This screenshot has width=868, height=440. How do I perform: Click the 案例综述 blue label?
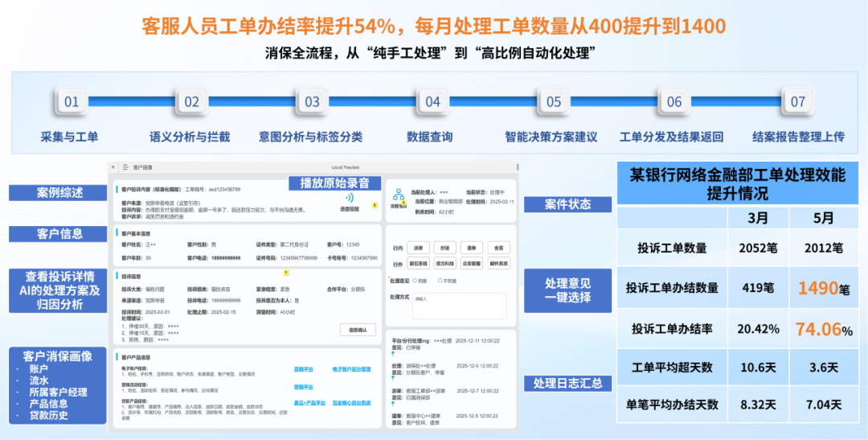pos(58,193)
